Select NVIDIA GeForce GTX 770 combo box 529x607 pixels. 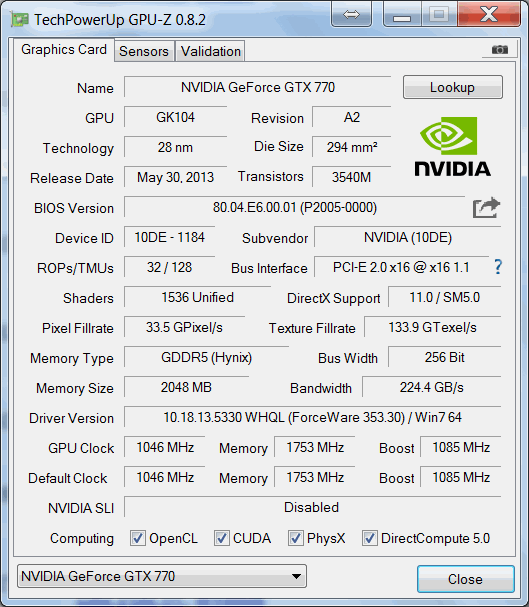(162, 576)
